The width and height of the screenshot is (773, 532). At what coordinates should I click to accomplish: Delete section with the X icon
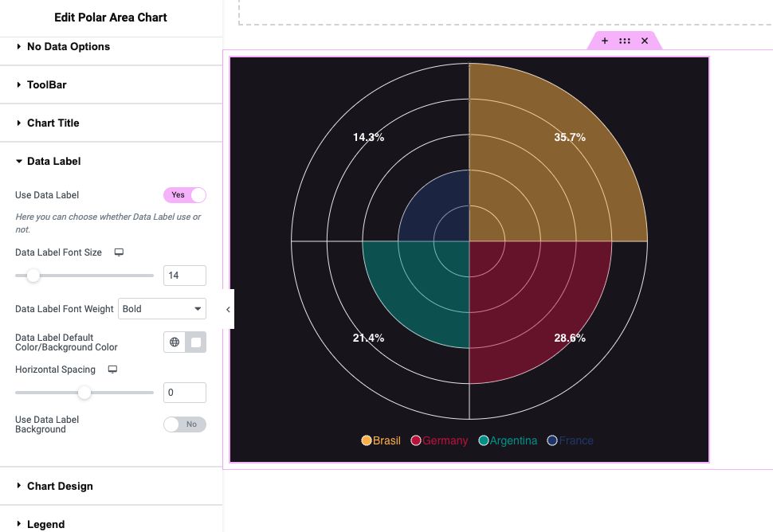pos(645,41)
